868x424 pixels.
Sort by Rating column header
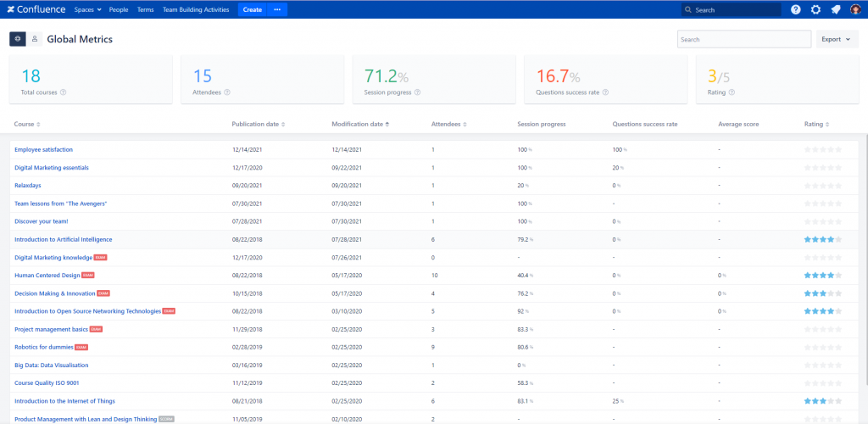816,125
